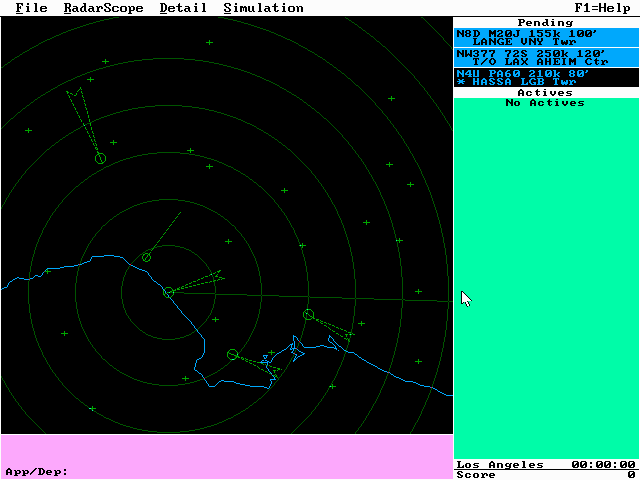Click the Pending list header
640x480 pixels.
tap(545, 22)
